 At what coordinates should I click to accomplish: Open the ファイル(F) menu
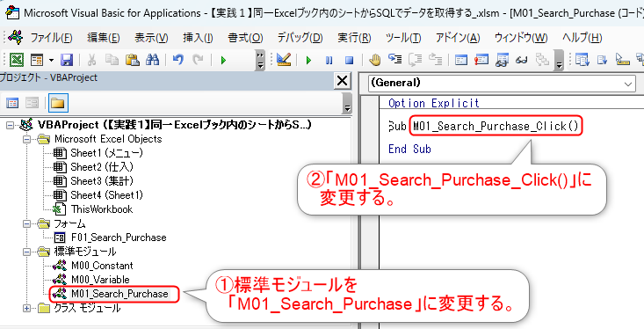(x=51, y=38)
